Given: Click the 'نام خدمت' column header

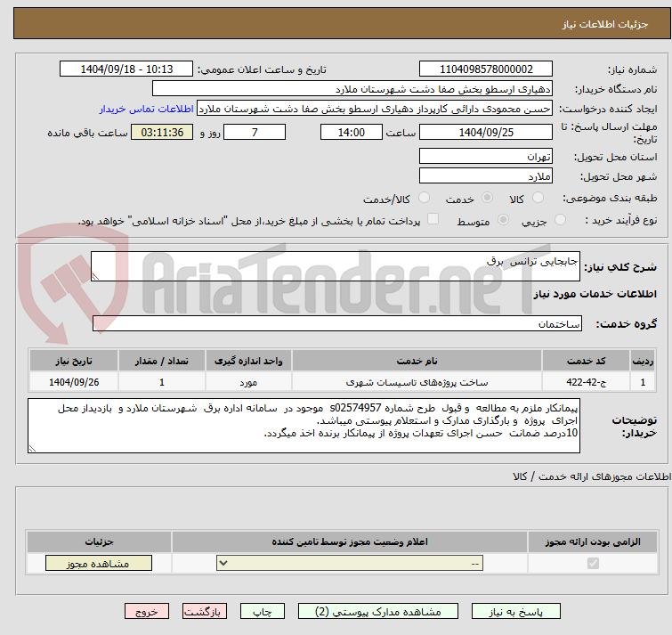Looking at the screenshot, I should [x=417, y=361].
